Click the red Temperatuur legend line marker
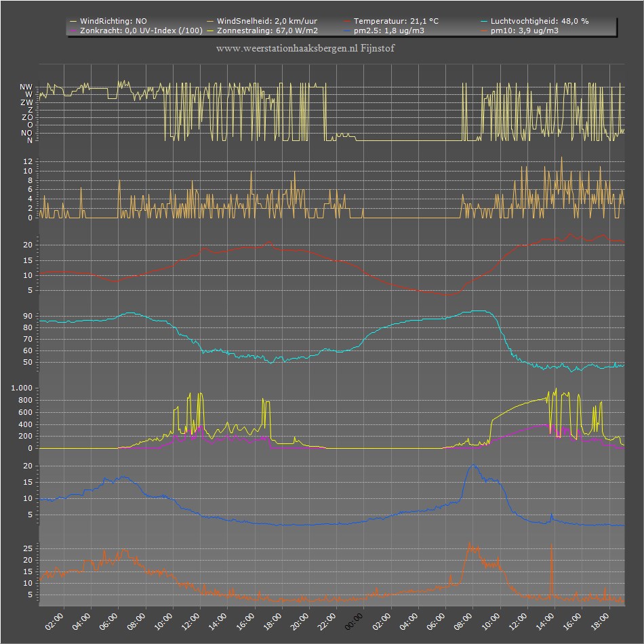 (x=347, y=21)
